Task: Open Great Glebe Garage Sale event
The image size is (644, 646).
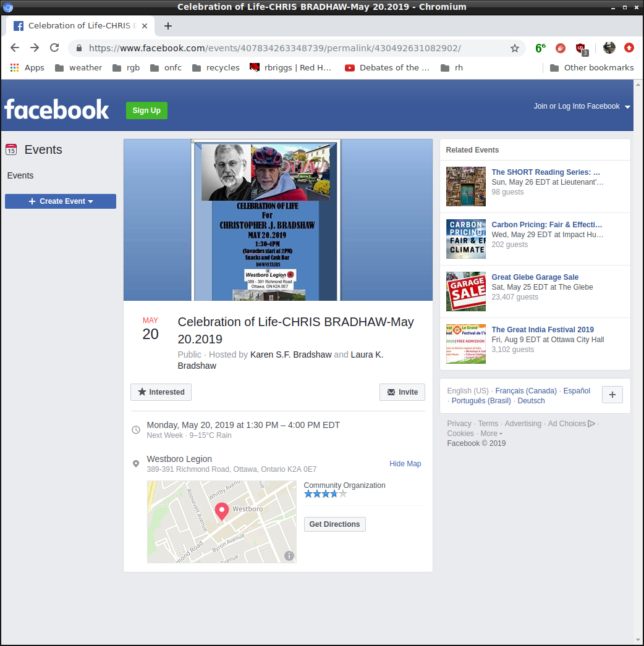Action: [535, 277]
